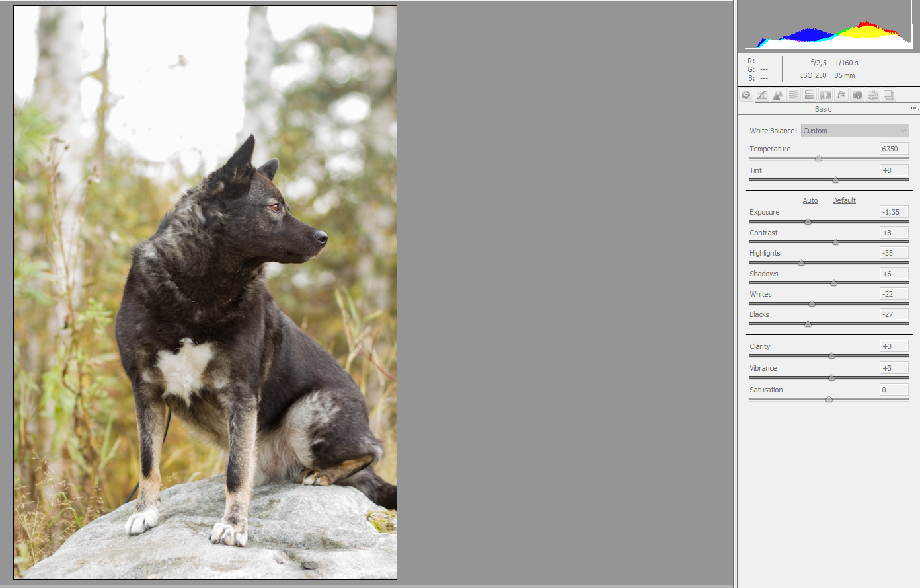Click the 'Temperature' label
920x588 pixels.
pos(770,149)
